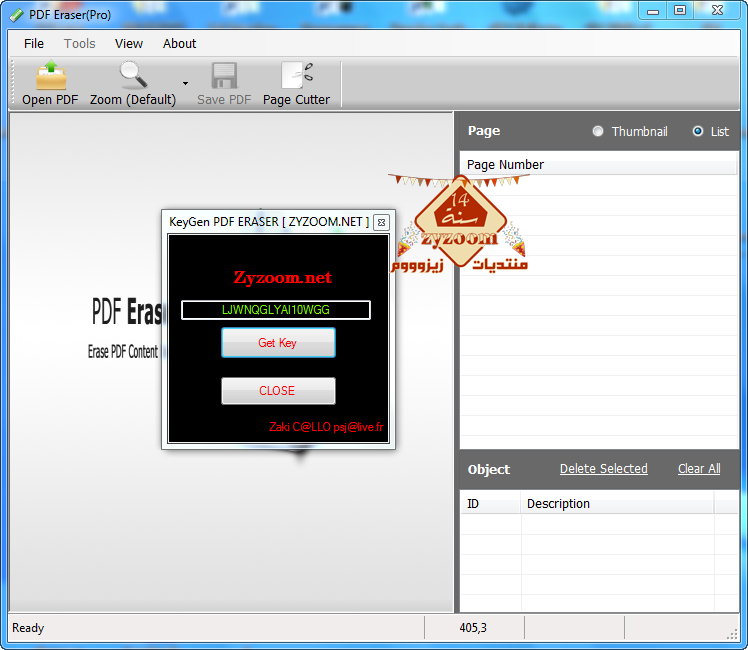Click the CLOSE button in KeyGen
The height and width of the screenshot is (650, 748).
[278, 391]
